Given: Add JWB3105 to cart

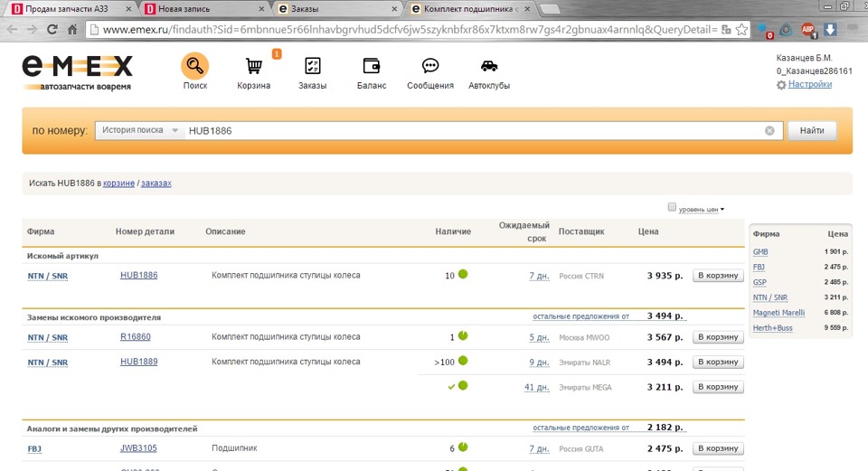Looking at the screenshot, I should click(718, 447).
